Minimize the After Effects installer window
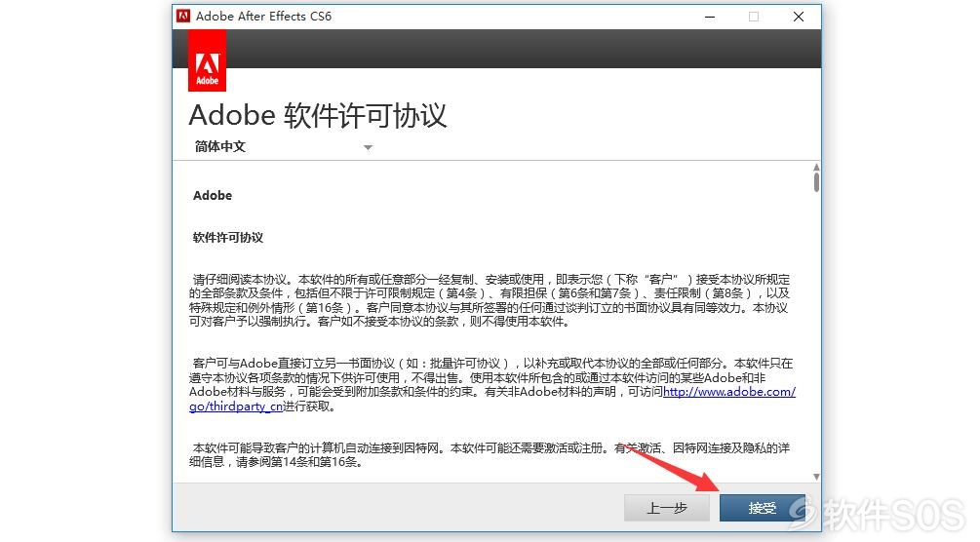The image size is (980, 542). (x=709, y=17)
